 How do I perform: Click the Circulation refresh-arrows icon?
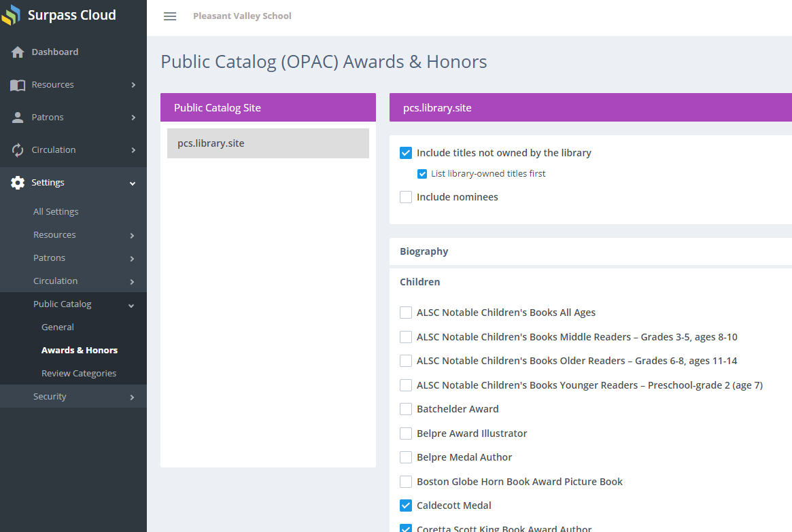point(18,150)
